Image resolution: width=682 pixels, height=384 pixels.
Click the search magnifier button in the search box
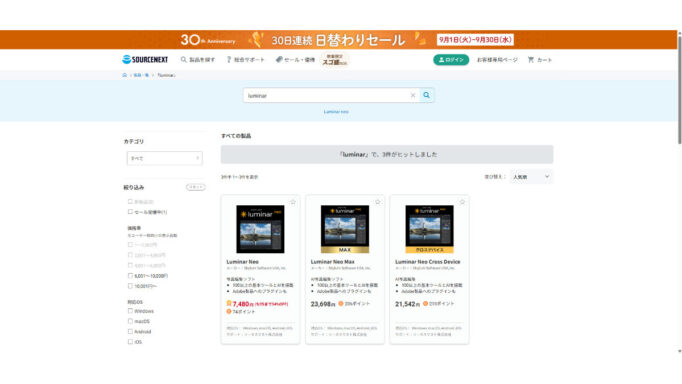427,95
